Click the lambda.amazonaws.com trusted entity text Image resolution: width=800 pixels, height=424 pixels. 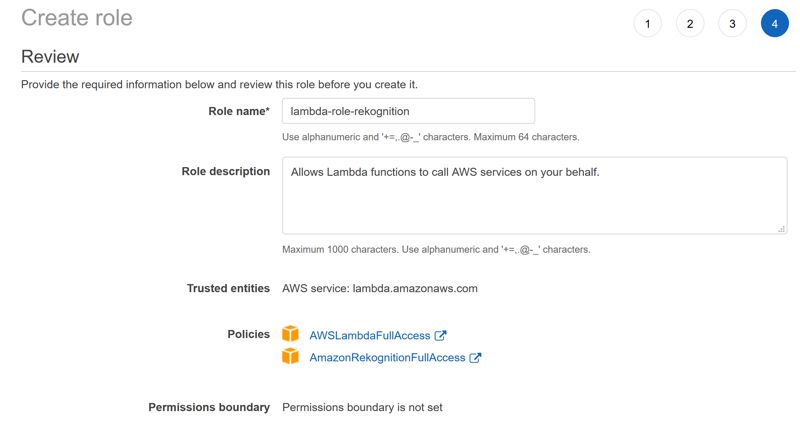415,288
